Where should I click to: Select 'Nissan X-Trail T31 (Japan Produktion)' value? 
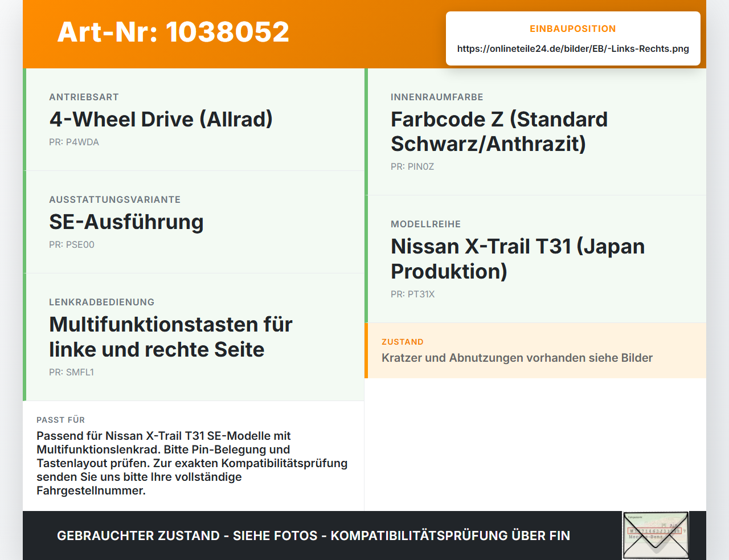point(518,259)
